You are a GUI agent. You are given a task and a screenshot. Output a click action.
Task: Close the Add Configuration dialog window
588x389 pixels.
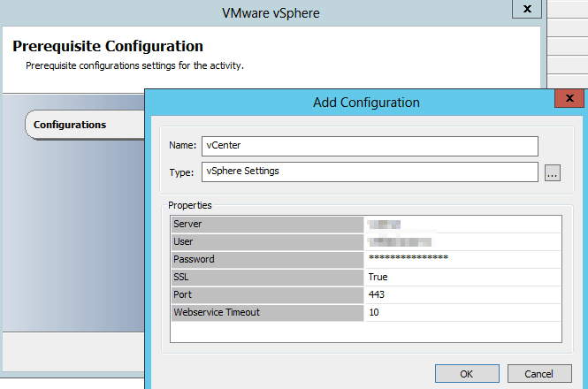coord(569,98)
